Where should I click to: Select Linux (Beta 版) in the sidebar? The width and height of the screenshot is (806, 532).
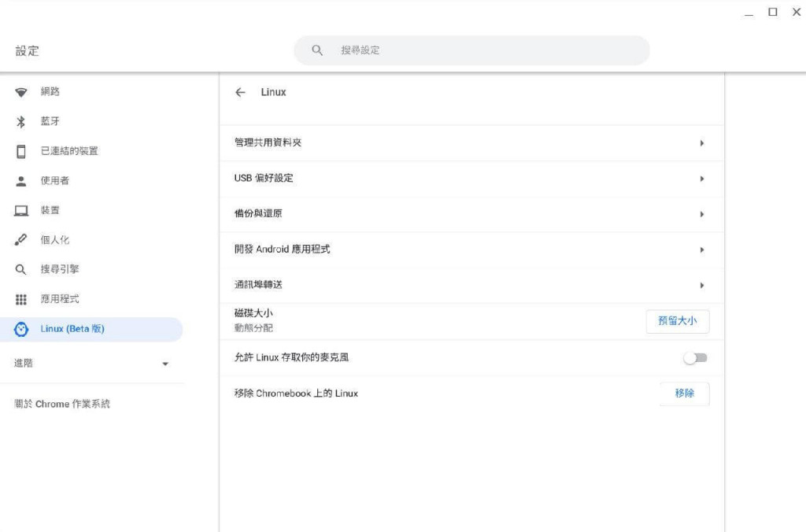91,330
